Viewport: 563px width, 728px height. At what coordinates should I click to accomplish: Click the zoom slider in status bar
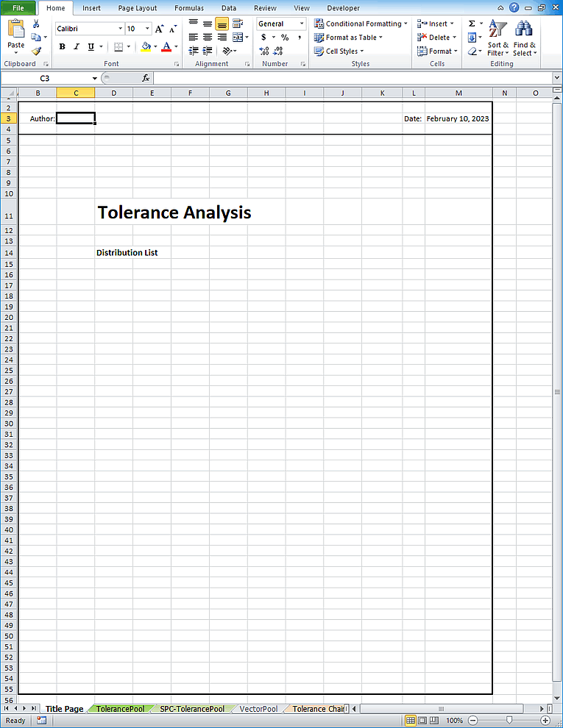(508, 721)
